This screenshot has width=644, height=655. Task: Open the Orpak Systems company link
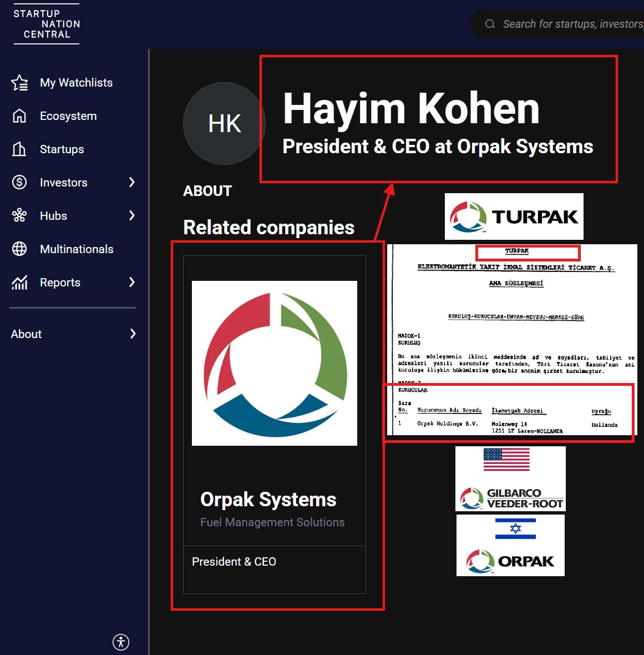point(268,499)
